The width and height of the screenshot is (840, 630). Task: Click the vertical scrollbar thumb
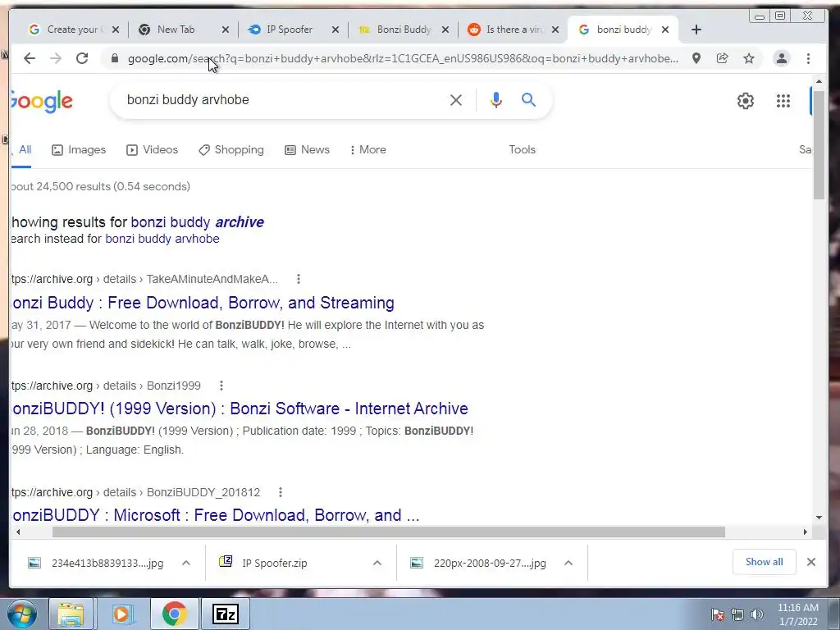point(819,145)
